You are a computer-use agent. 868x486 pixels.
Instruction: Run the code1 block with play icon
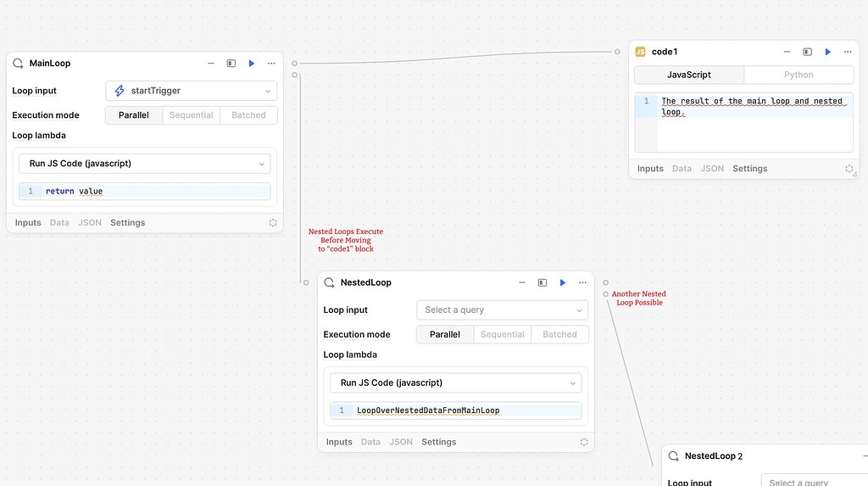[828, 53]
